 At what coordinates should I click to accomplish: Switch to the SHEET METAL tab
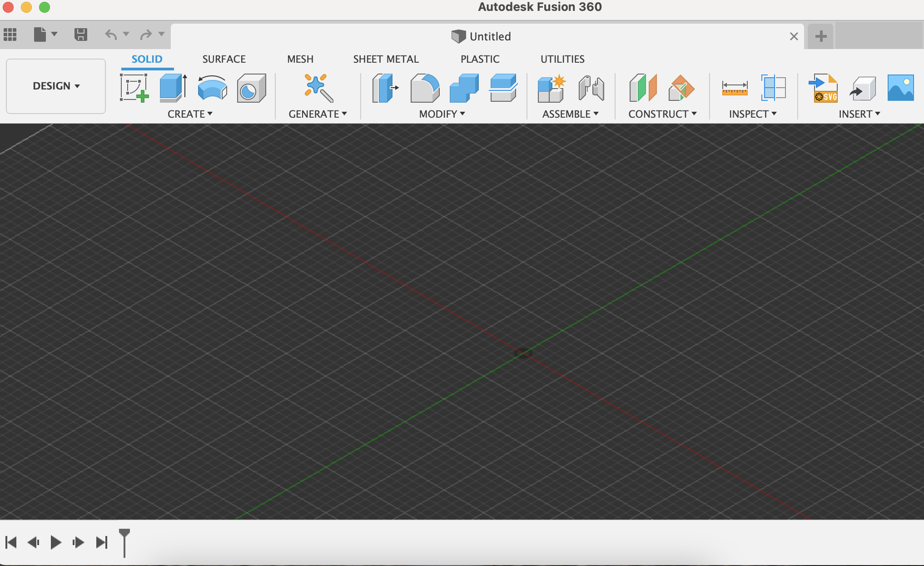[x=386, y=59]
